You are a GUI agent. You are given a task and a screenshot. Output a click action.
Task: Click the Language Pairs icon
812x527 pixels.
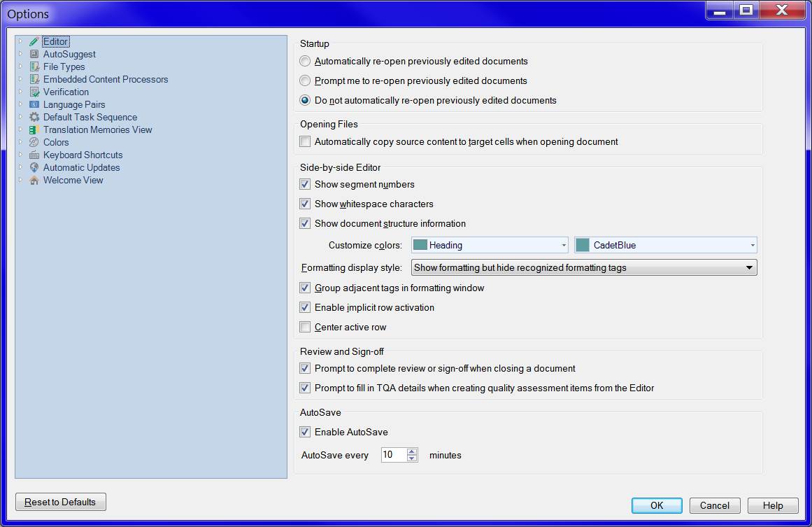(34, 104)
